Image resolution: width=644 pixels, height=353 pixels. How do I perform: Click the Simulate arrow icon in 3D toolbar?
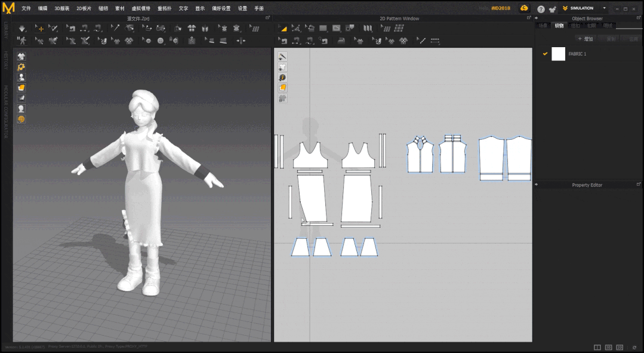click(x=22, y=29)
